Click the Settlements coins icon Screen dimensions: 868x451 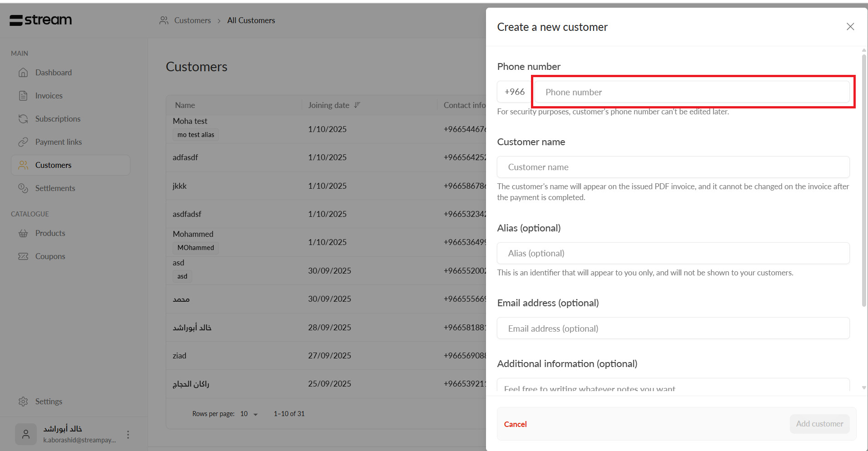click(23, 188)
